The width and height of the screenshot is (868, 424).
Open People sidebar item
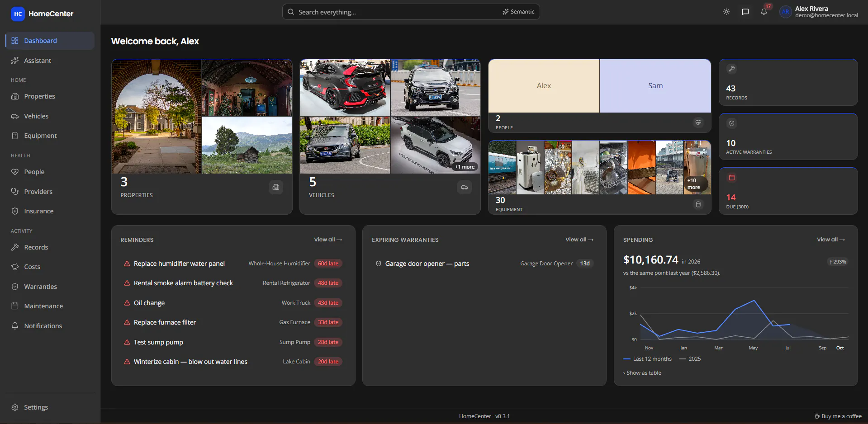(x=50, y=172)
